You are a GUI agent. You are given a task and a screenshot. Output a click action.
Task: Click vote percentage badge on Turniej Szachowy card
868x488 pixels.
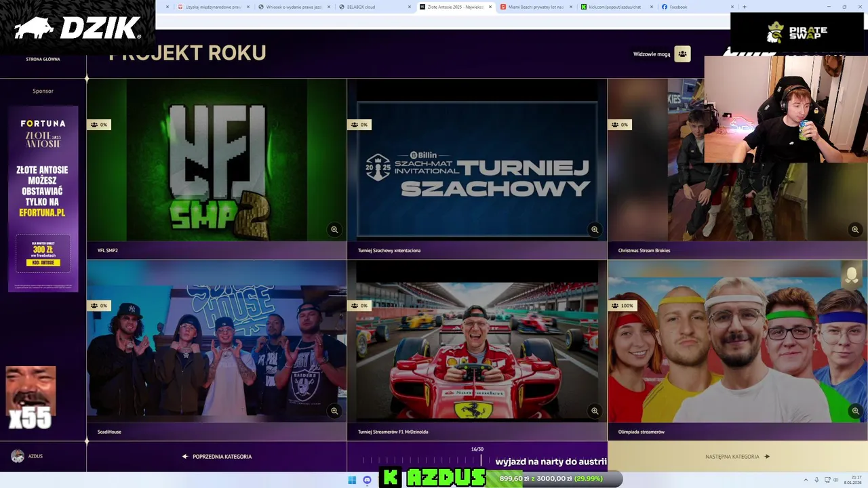point(359,125)
